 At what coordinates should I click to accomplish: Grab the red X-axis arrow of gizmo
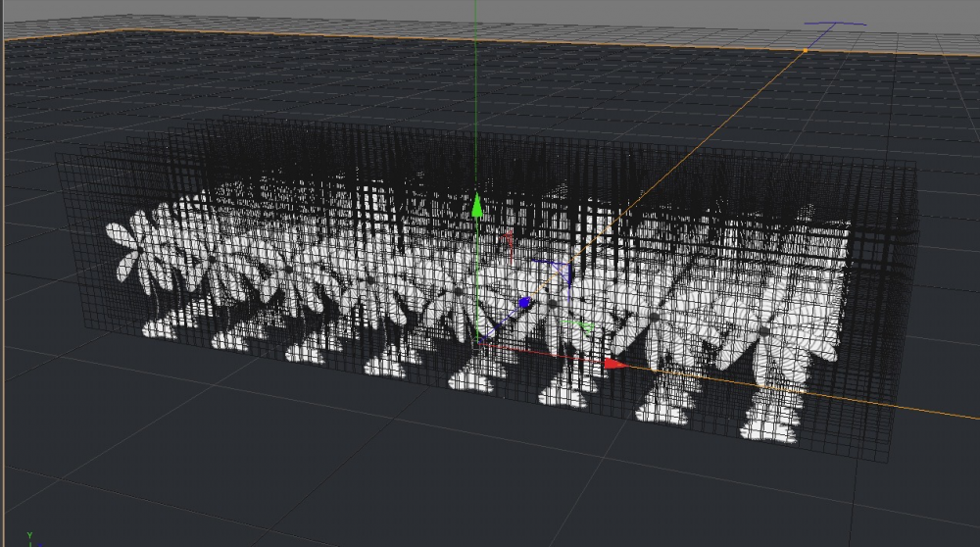tap(616, 364)
